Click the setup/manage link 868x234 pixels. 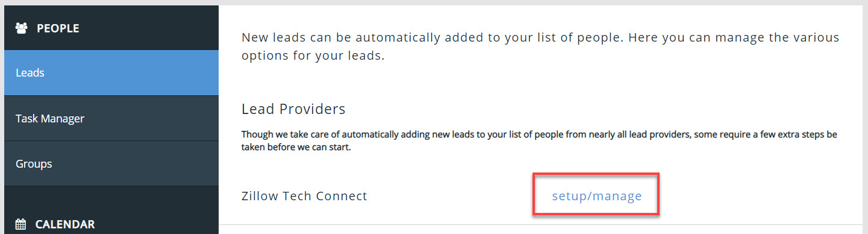(x=597, y=196)
